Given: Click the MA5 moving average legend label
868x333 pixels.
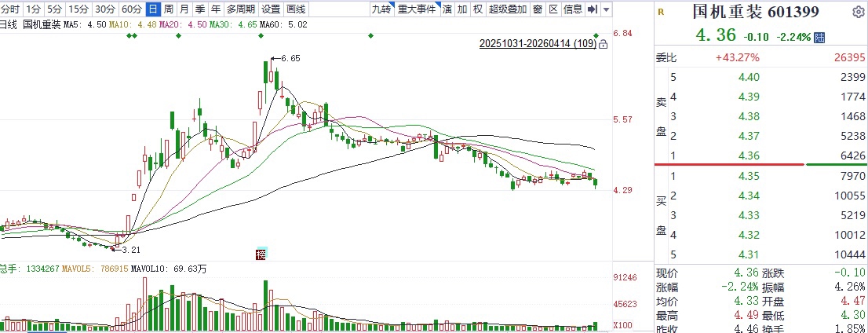Looking at the screenshot, I should (72, 25).
